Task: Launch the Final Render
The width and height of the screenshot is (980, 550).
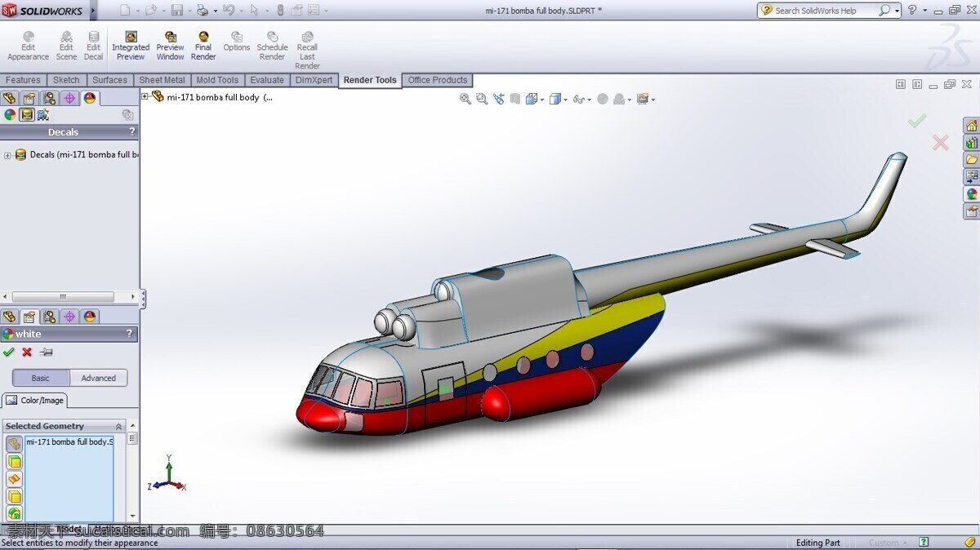Action: [203, 46]
